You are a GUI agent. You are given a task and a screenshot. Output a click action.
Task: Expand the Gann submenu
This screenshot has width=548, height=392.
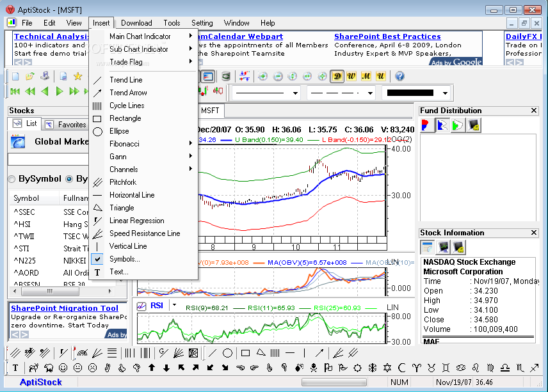pos(143,157)
